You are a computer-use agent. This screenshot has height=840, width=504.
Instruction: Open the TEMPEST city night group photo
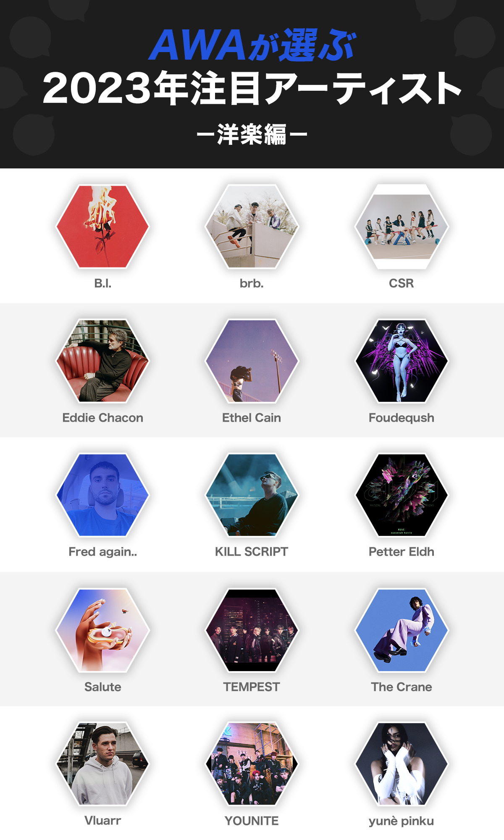point(252,630)
